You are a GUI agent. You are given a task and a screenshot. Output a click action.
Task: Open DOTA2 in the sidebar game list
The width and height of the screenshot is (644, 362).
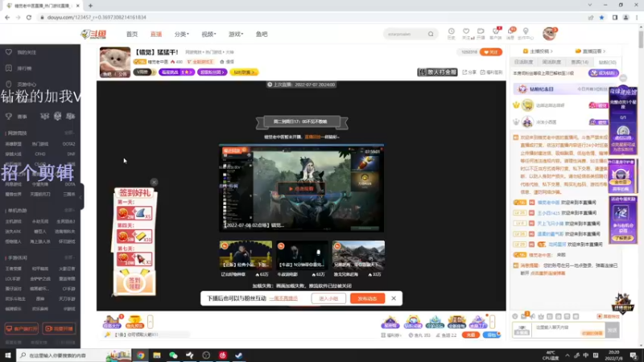pos(68,144)
